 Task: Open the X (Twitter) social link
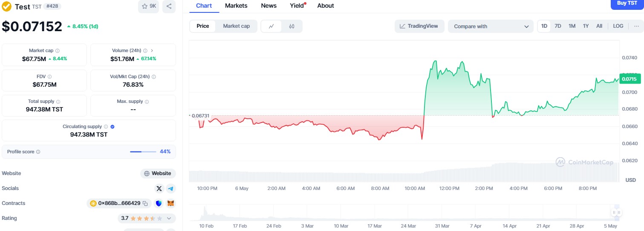159,188
